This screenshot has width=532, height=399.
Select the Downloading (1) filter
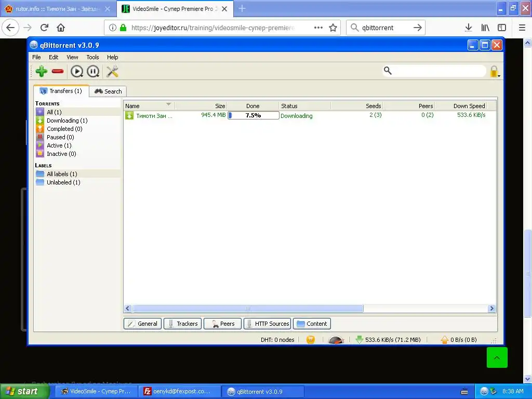click(78, 121)
